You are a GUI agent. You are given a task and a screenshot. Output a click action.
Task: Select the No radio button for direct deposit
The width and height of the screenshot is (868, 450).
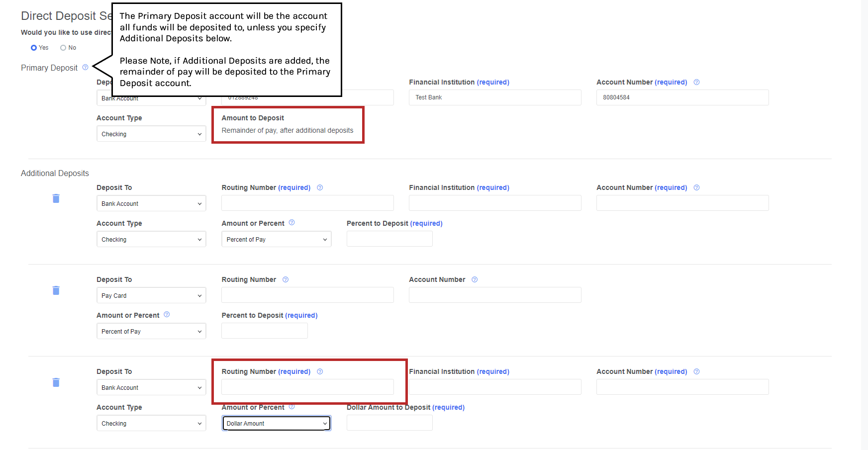[63, 48]
